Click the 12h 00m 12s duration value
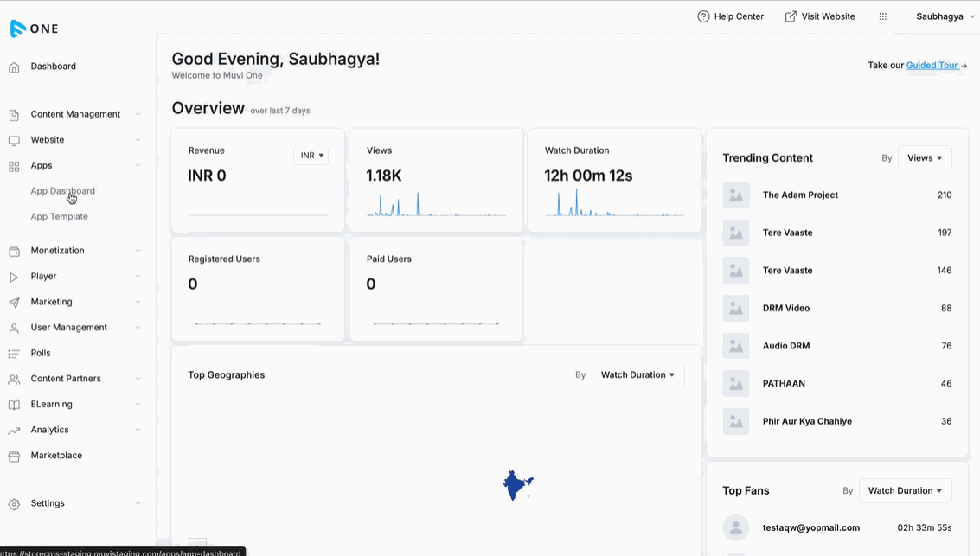Viewport: 980px width, 556px height. (x=588, y=176)
